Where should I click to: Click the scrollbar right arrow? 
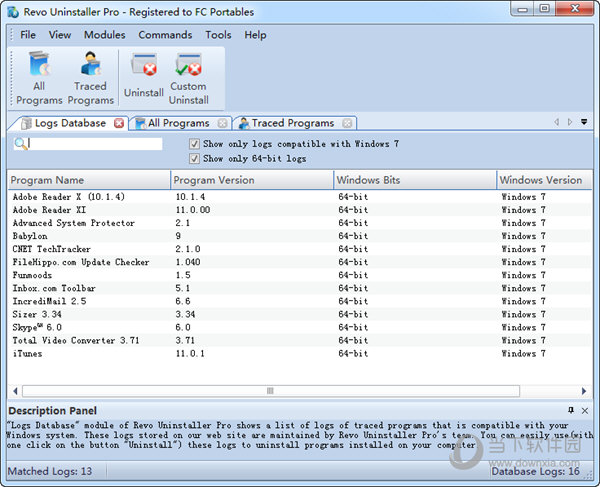click(584, 391)
